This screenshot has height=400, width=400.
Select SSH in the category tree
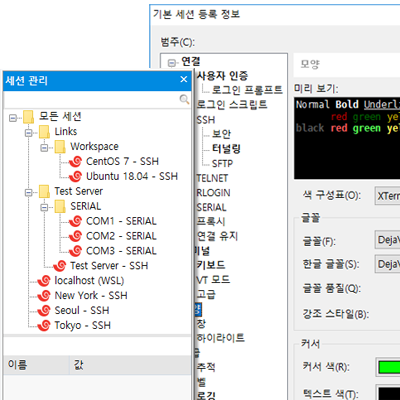(x=206, y=120)
